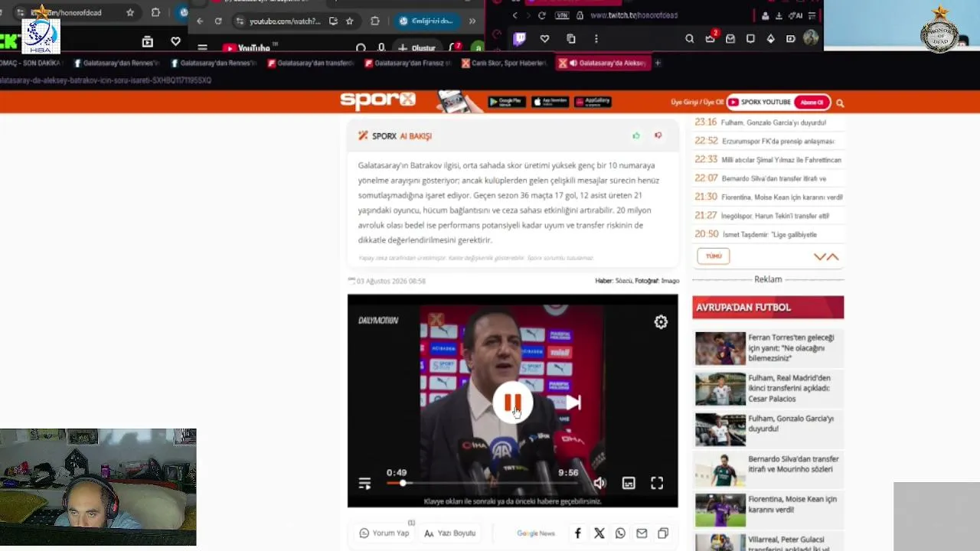Follow on Google News
This screenshot has height=551, width=980.
(536, 533)
